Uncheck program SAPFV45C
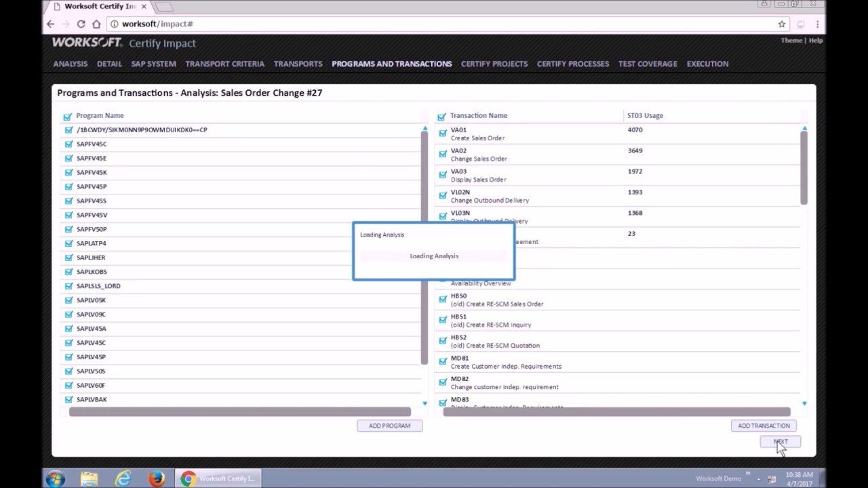The width and height of the screenshot is (868, 488). click(x=68, y=144)
